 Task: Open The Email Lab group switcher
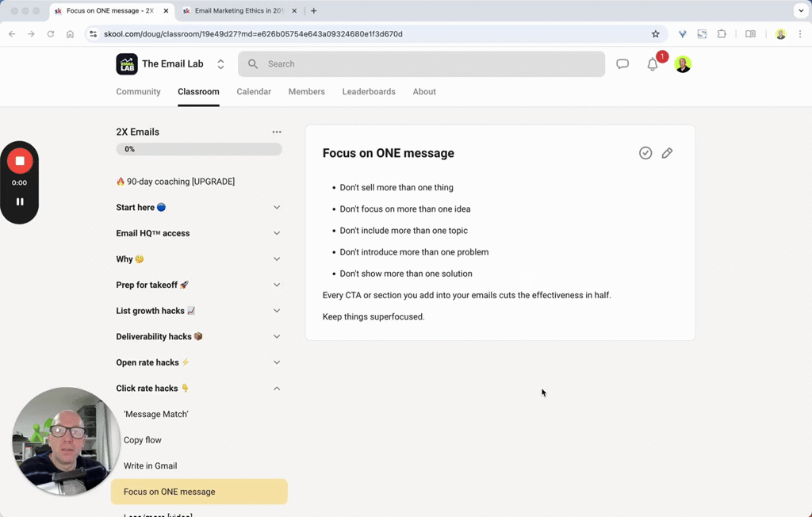[x=220, y=64]
